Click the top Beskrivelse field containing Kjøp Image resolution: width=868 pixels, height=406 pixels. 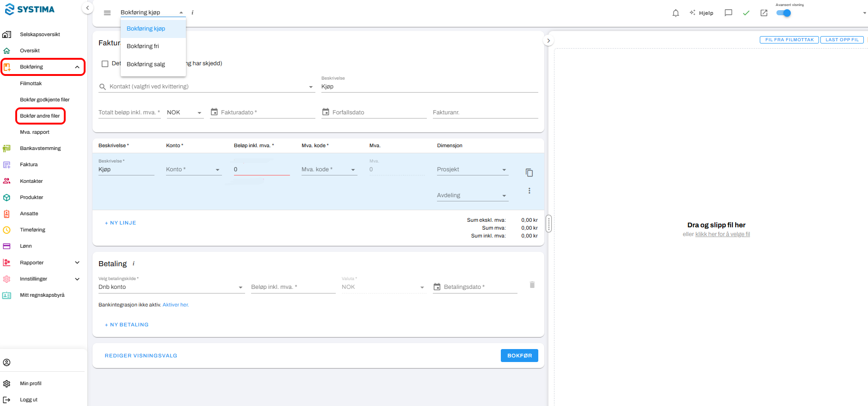pos(430,87)
